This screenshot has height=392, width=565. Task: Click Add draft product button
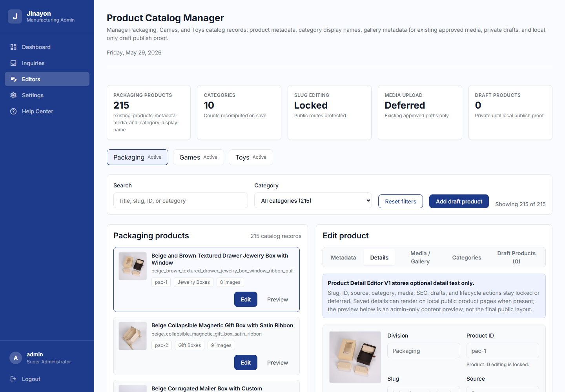[459, 201]
